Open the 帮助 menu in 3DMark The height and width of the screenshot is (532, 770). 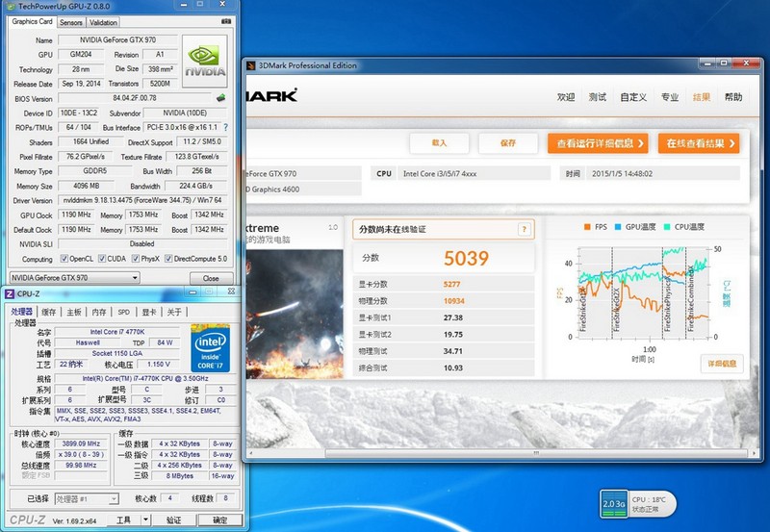[733, 97]
